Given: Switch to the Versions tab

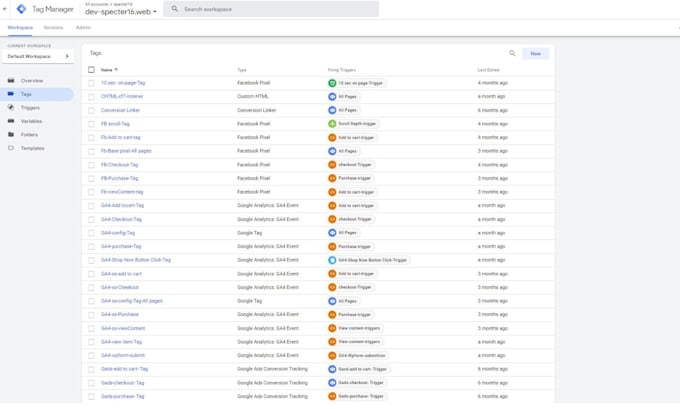Looking at the screenshot, I should pos(53,27).
